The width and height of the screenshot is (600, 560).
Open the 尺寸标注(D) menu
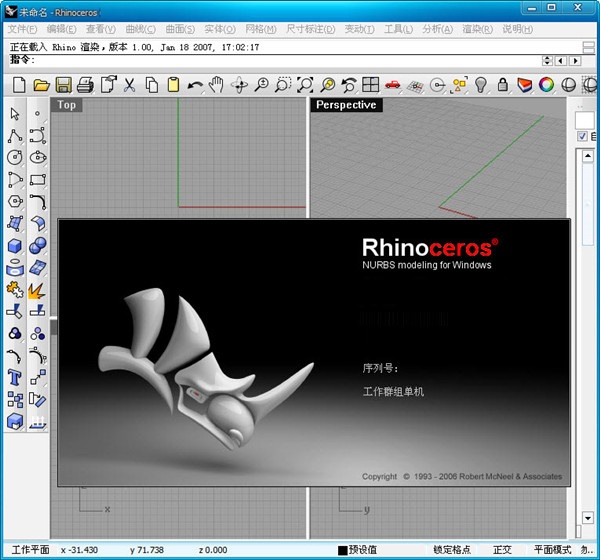314,29
